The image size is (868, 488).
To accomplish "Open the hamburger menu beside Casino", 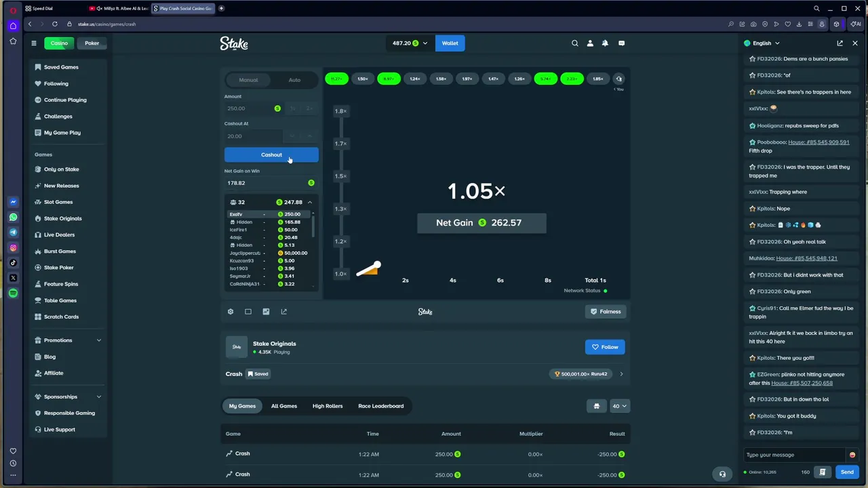I will (33, 43).
